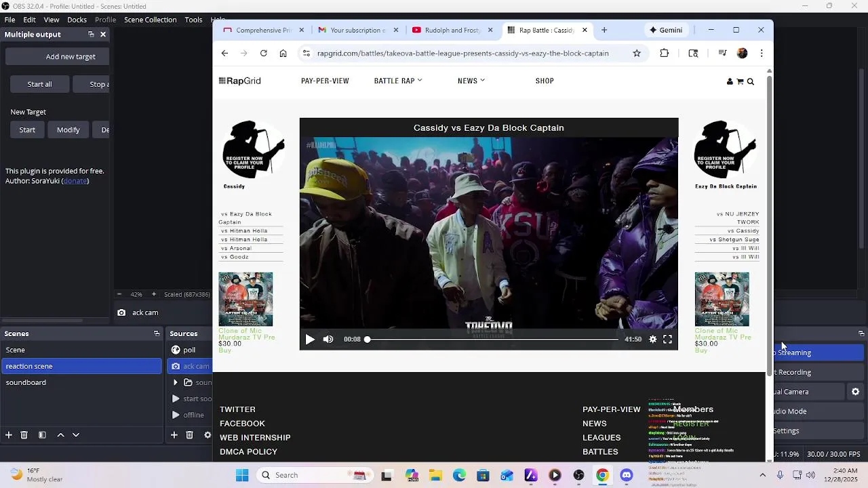
Task: Open Chrome extensions puzzle icon
Action: [665, 54]
